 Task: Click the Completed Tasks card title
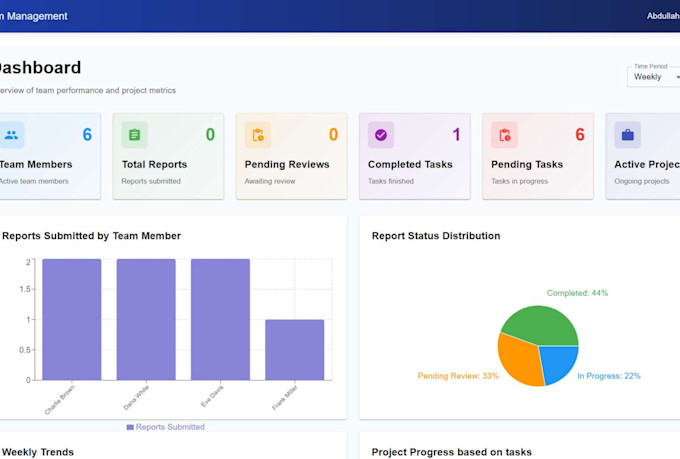(x=410, y=164)
